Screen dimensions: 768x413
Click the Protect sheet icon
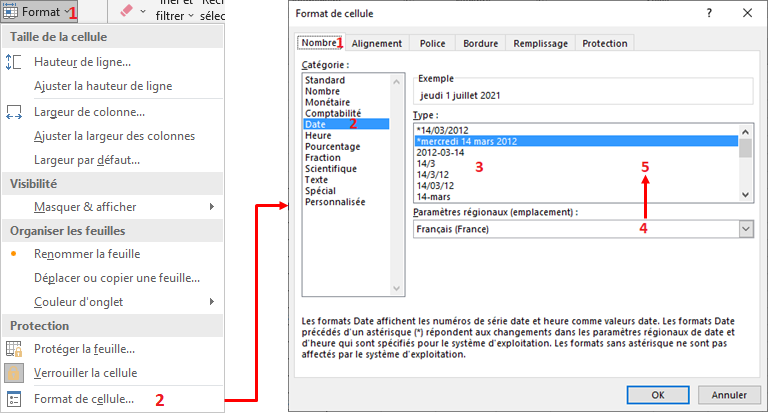point(14,349)
